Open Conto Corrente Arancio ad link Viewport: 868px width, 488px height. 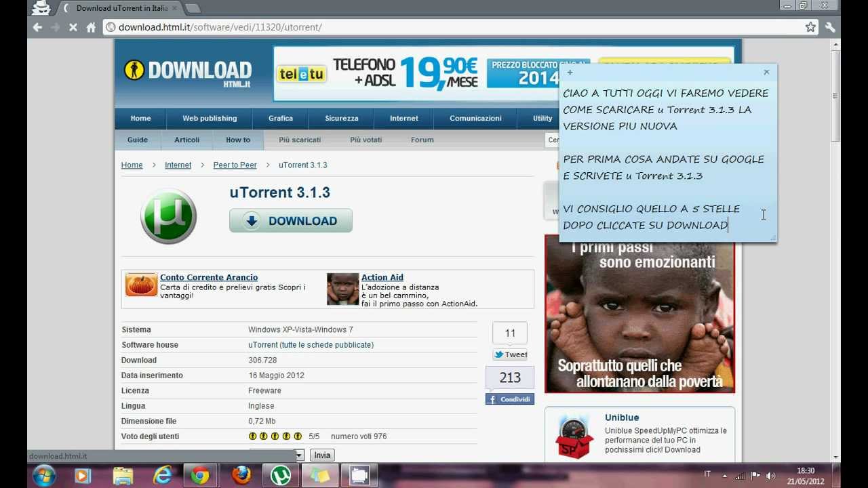tap(209, 277)
